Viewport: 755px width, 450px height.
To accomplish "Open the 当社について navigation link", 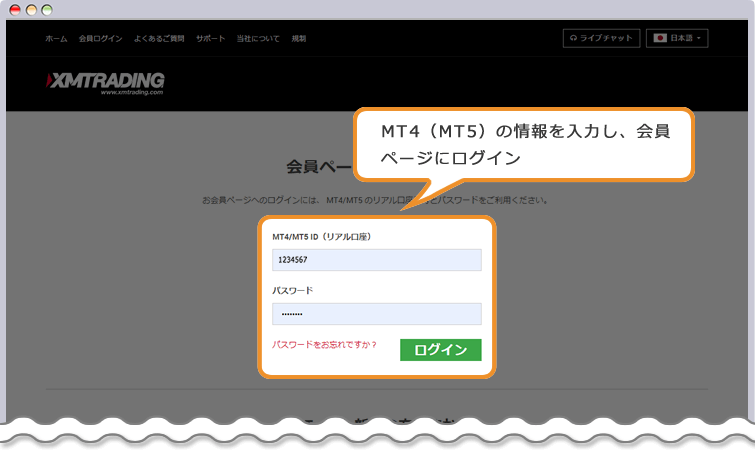I will pos(258,39).
